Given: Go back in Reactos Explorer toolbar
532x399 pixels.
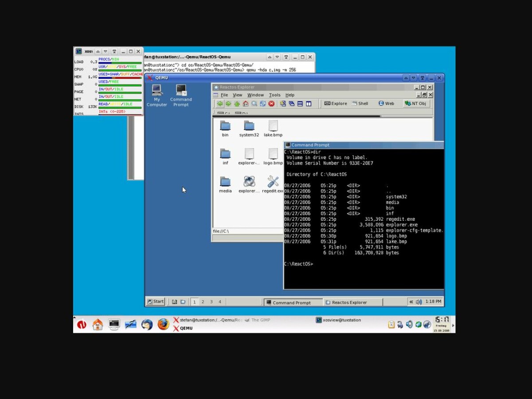Looking at the screenshot, I should [219, 104].
